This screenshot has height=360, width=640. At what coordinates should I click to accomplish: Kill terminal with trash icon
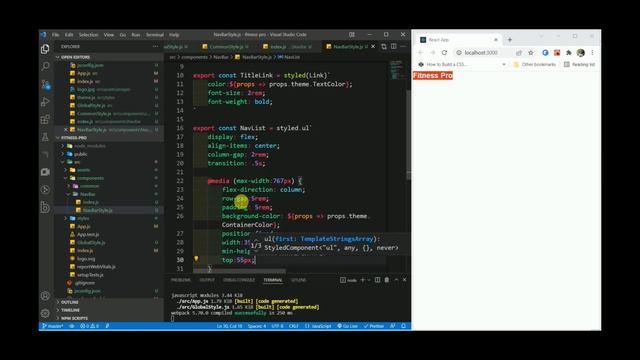point(387,280)
